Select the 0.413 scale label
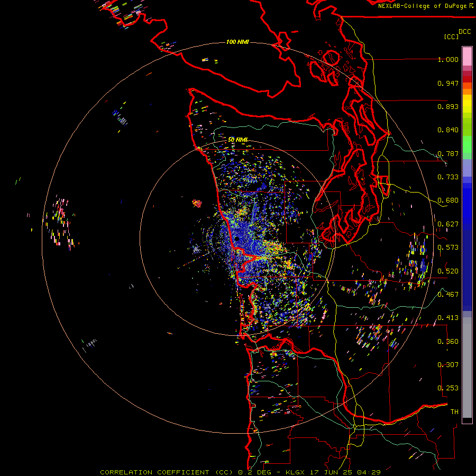 (x=448, y=318)
